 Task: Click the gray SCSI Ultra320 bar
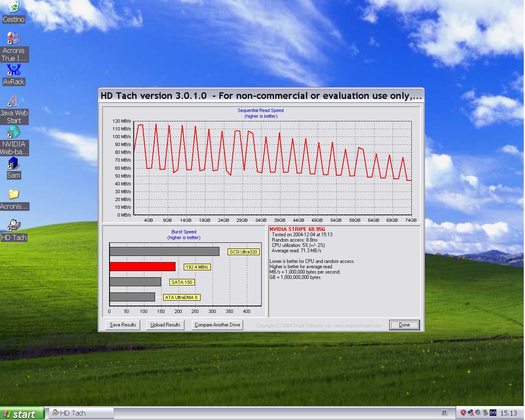point(164,251)
